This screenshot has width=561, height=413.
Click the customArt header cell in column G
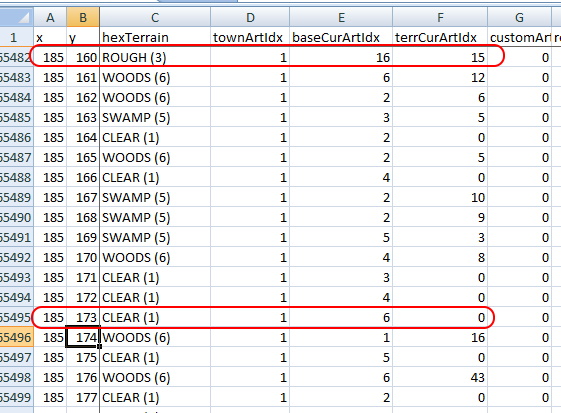point(519,37)
